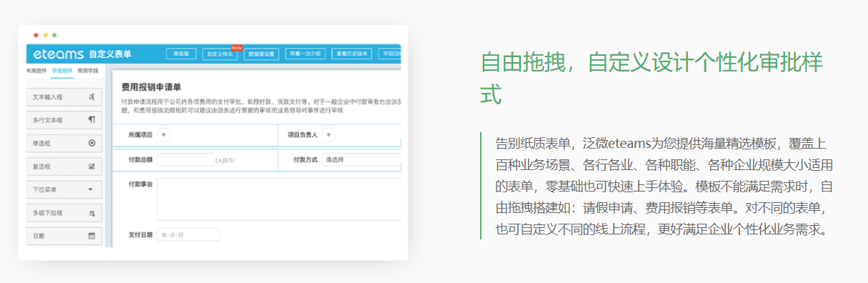Viewport: 868px width, 283px height.
Task: Select the 多行文本框 paragraph icon
Action: coord(91,119)
